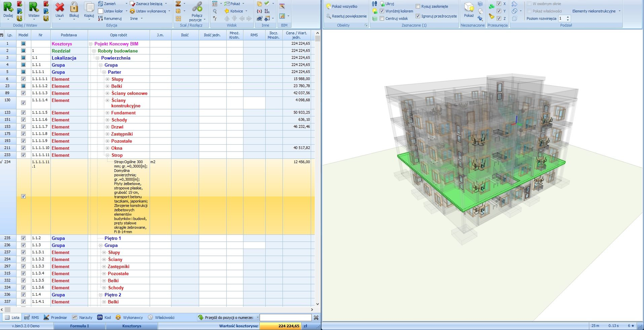Click the Kotwice star icon

click(227, 11)
